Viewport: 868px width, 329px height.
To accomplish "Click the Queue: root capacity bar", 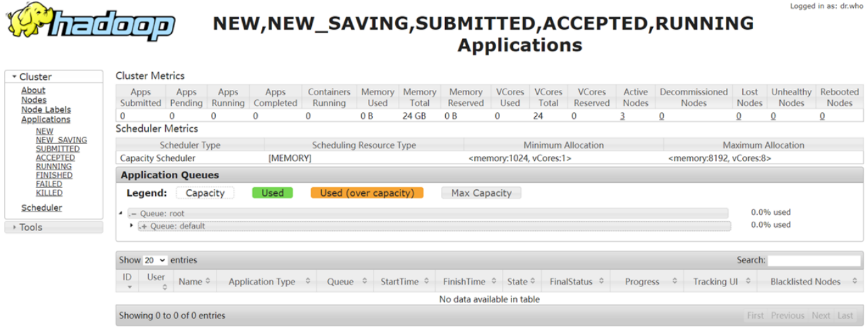I will [428, 213].
